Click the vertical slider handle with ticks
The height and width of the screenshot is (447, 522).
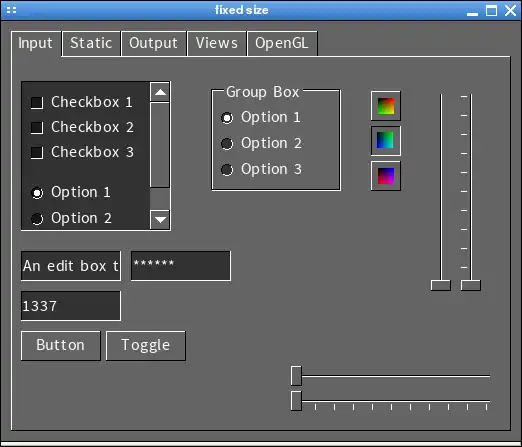471,285
